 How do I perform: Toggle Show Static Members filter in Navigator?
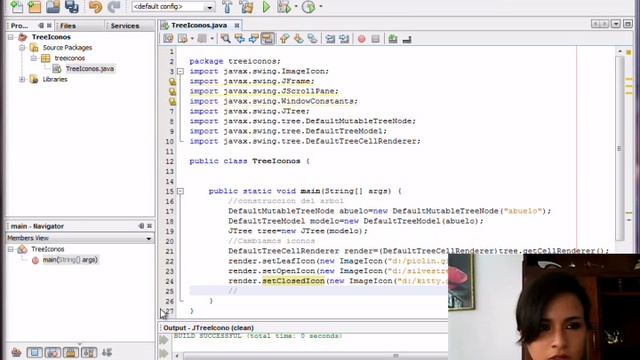pyautogui.click(x=53, y=352)
